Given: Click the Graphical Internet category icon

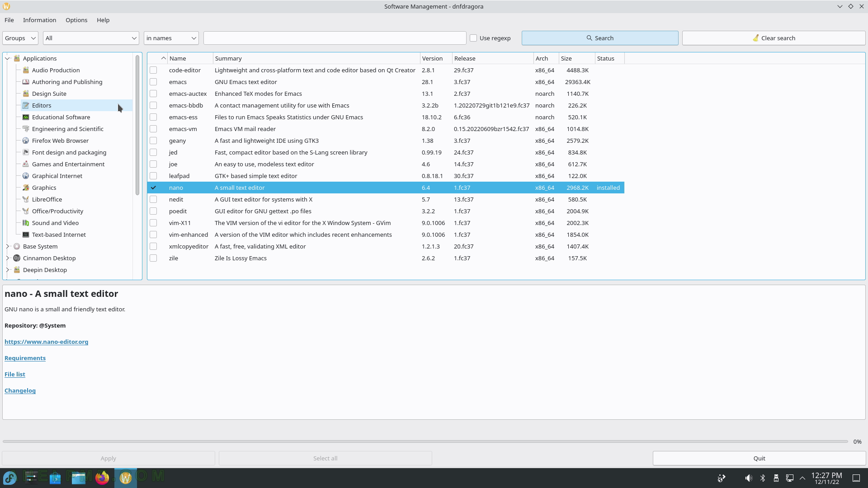Looking at the screenshot, I should pos(26,176).
